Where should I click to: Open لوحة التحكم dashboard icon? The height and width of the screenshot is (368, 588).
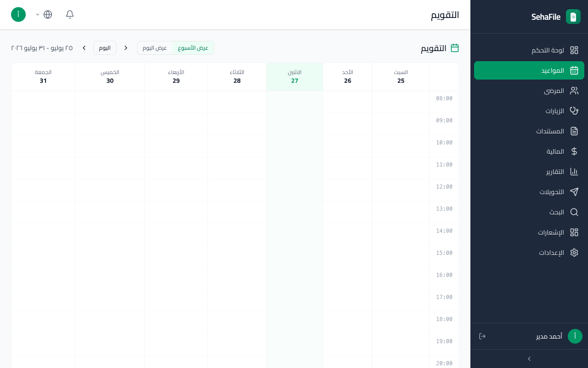point(574,50)
